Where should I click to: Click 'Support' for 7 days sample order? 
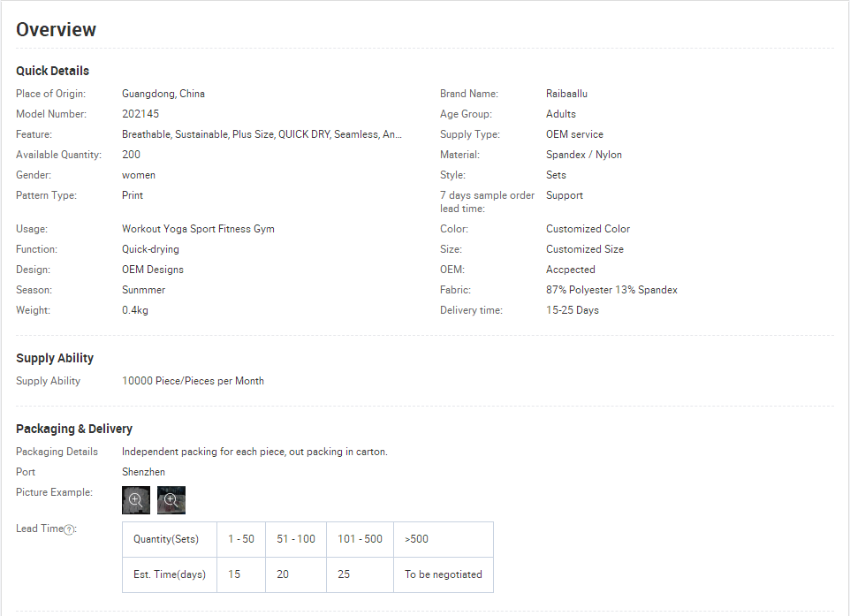coord(565,195)
